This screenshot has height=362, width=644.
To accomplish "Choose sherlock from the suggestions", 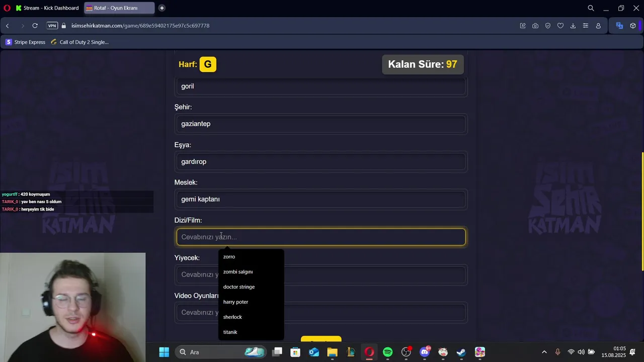I will (x=251, y=317).
